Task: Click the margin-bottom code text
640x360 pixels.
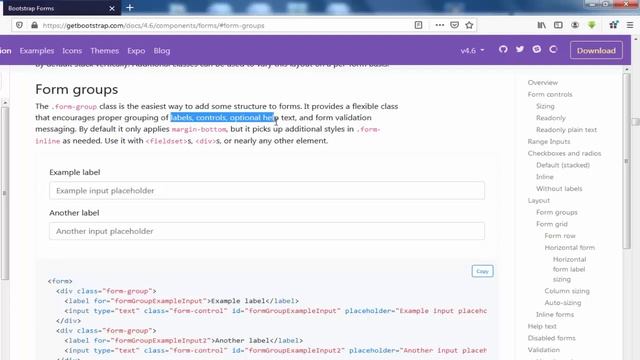Action: [199, 129]
